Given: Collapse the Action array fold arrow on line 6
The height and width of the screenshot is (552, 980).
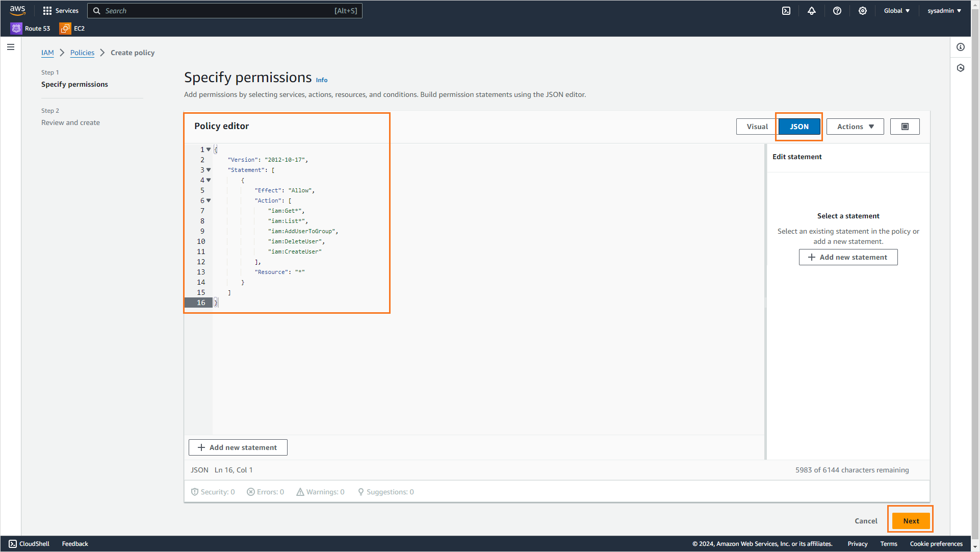Looking at the screenshot, I should pyautogui.click(x=209, y=200).
